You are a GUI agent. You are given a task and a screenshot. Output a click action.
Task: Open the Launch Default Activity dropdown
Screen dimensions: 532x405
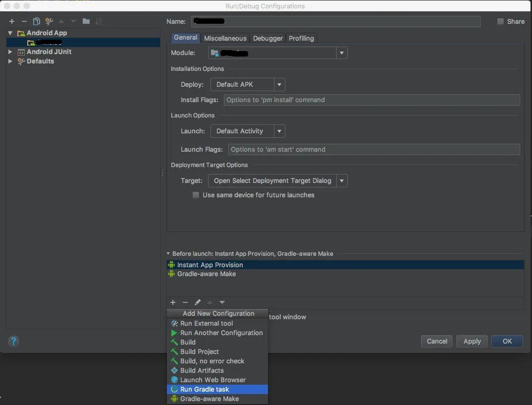click(x=279, y=131)
